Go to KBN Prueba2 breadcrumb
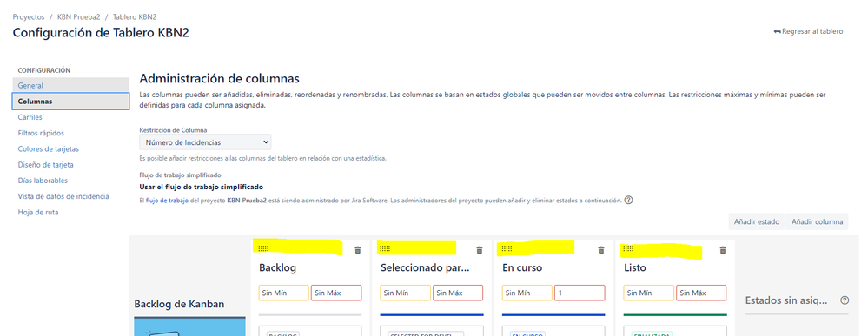868x336 pixels. pos(78,17)
